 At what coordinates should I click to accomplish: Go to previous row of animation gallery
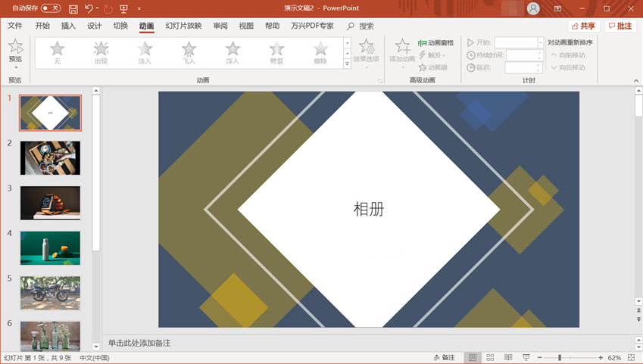348,42
